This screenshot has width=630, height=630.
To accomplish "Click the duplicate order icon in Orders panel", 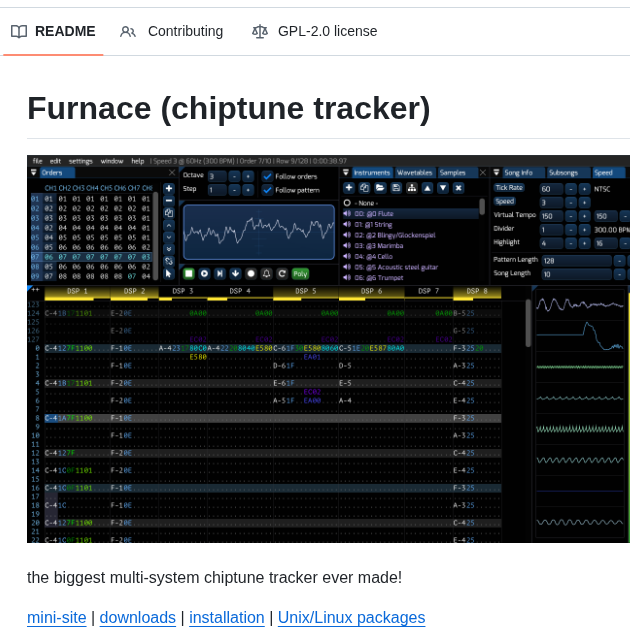I will tap(169, 212).
